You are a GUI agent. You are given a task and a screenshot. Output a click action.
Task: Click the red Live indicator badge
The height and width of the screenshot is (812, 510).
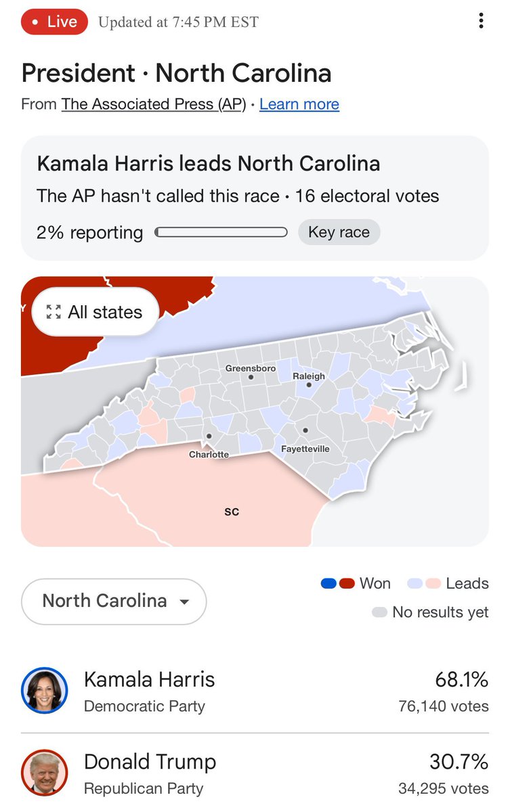[54, 22]
